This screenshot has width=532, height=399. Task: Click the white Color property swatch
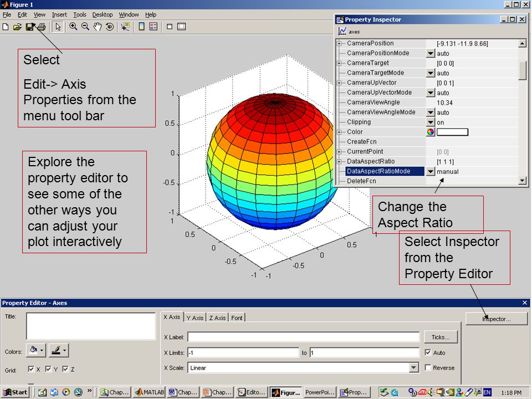point(452,132)
